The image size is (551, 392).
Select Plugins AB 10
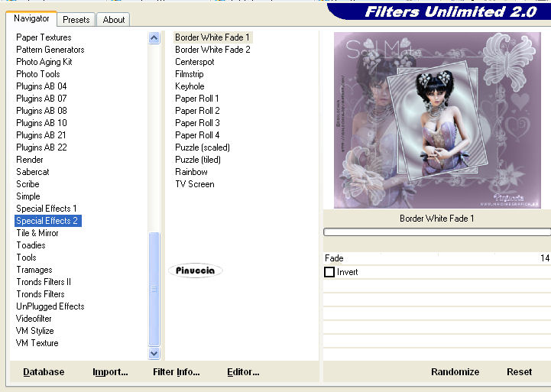[x=41, y=123]
